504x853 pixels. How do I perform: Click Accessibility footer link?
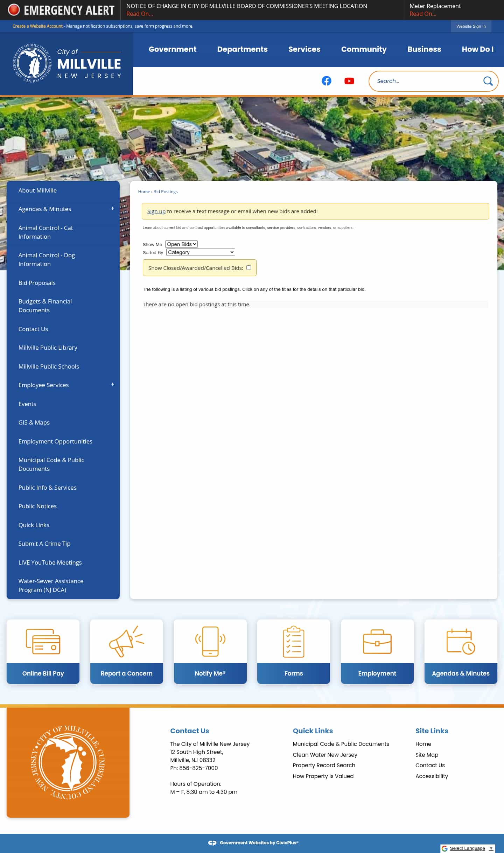432,776
